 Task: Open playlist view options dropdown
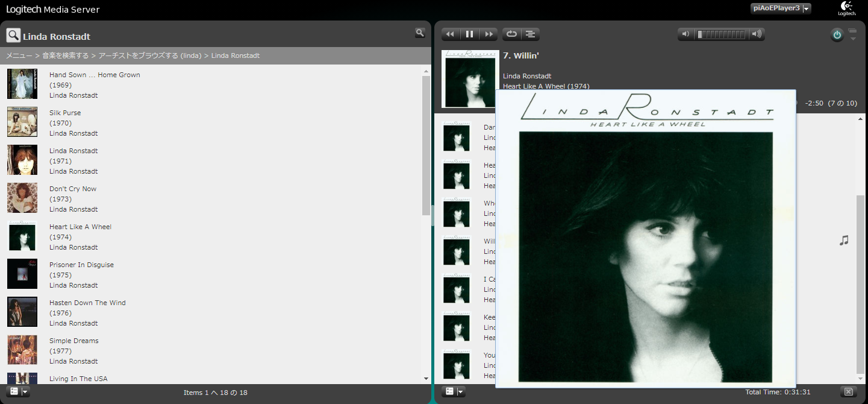(x=453, y=392)
